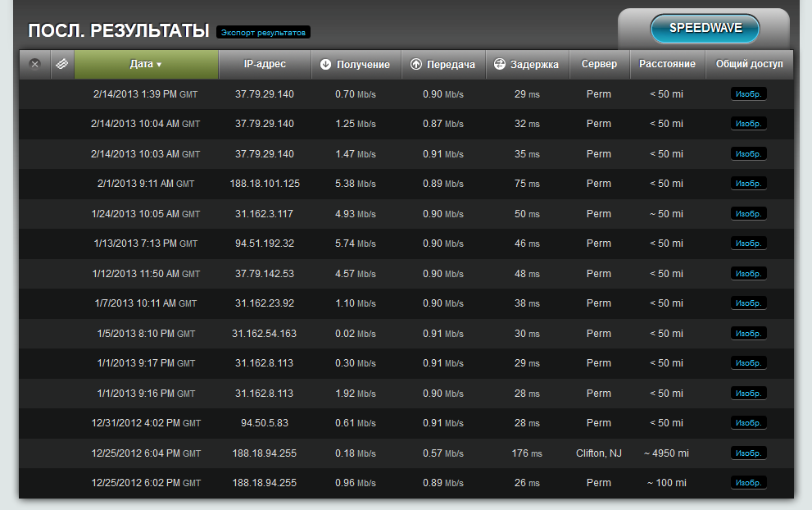Click the Экспорт результатов link

click(263, 33)
